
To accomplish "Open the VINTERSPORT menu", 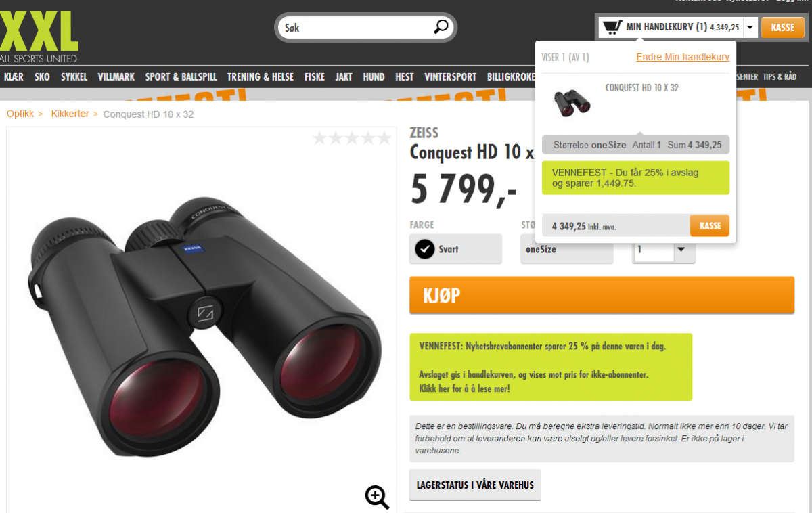I will click(x=451, y=77).
